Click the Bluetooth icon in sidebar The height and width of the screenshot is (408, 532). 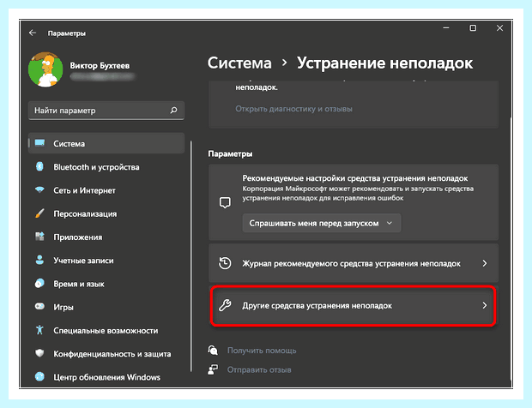pos(39,166)
